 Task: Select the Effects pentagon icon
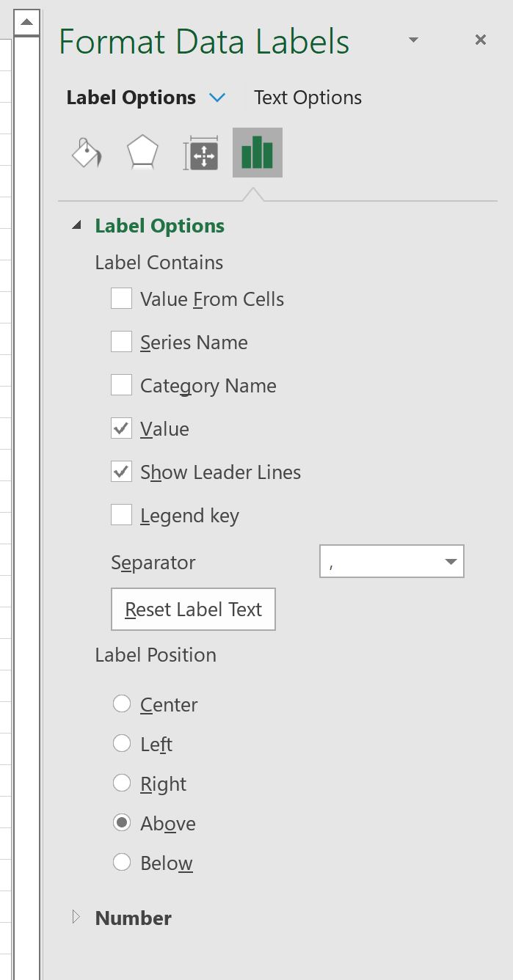(142, 153)
